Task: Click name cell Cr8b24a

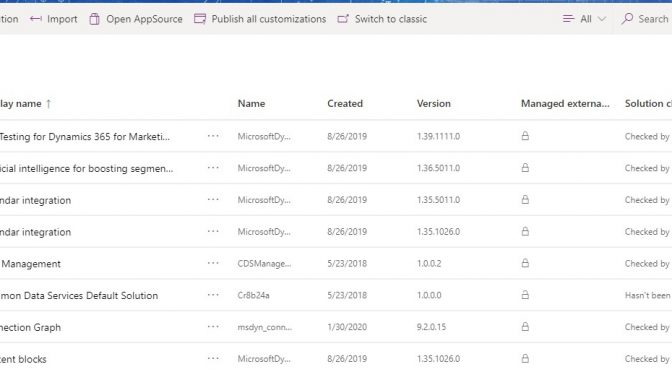Action: click(253, 295)
